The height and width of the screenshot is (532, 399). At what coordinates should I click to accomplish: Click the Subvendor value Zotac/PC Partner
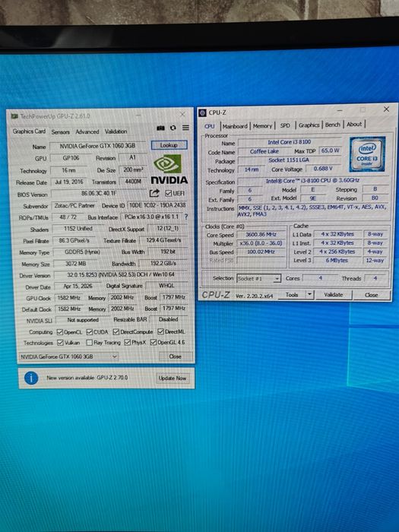pos(74,205)
